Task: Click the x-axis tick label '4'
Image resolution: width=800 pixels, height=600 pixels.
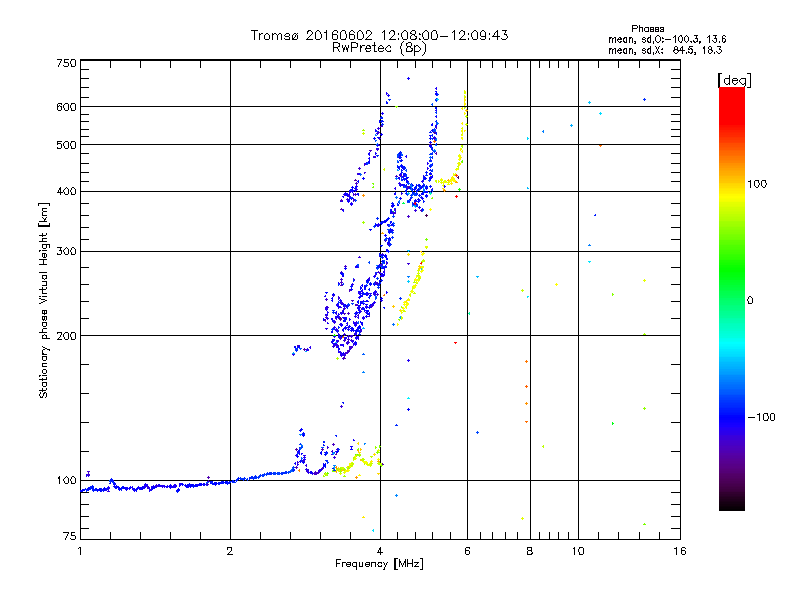Action: pos(380,551)
